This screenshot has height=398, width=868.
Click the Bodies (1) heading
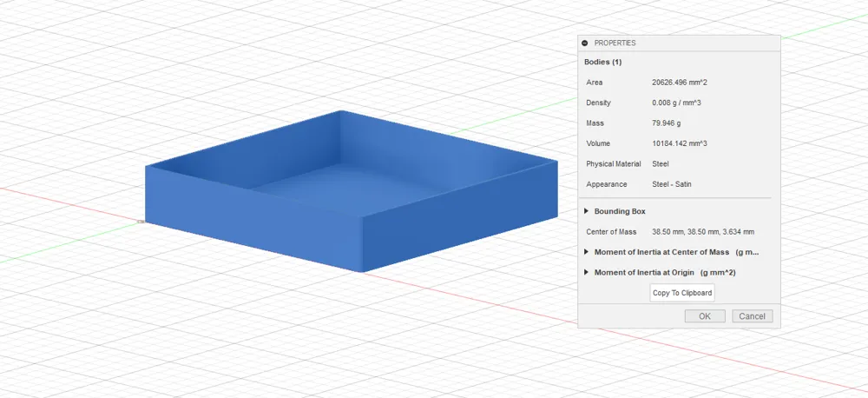(603, 62)
